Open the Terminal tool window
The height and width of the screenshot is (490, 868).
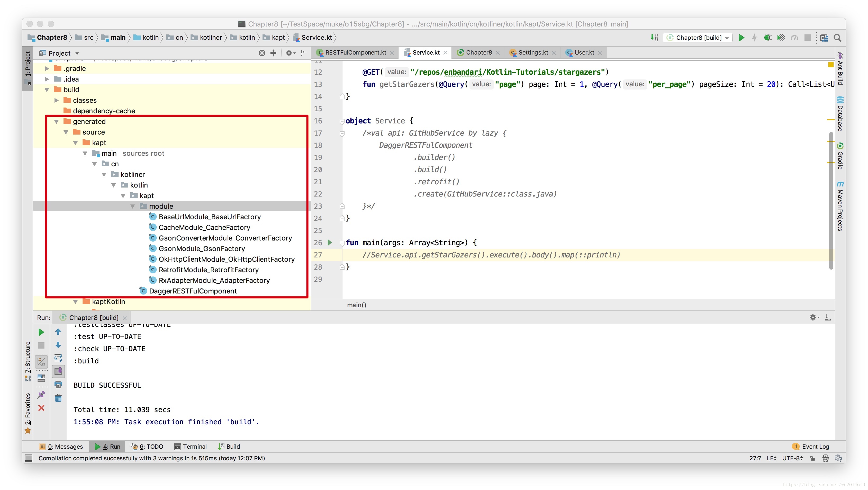pyautogui.click(x=191, y=447)
